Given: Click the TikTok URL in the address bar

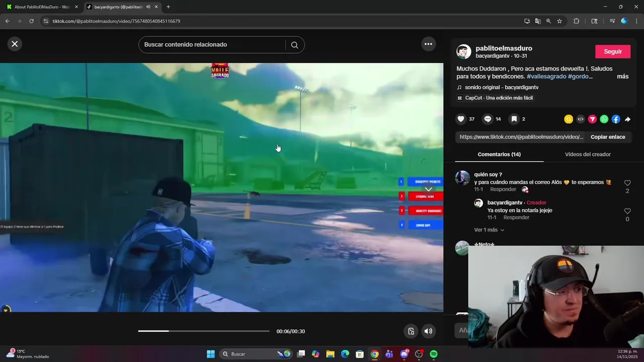Looking at the screenshot, I should point(116,21).
